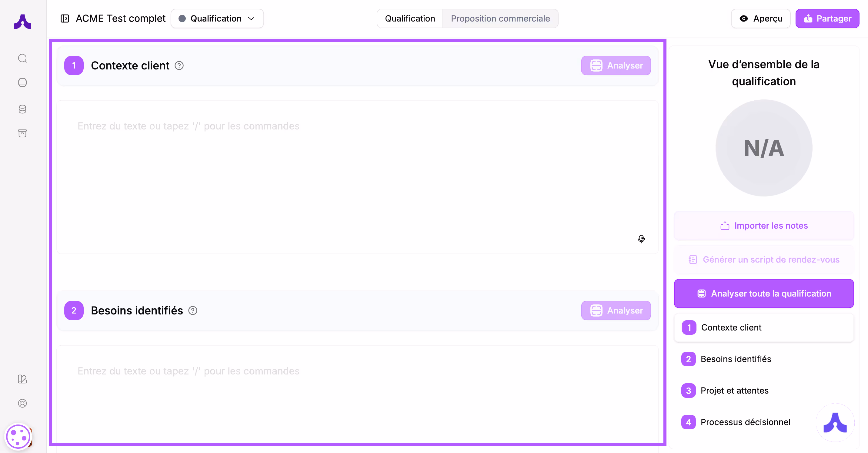Screen dimensions: 868x453
Task: Open the archive box icon in sidebar
Action: click(22, 133)
